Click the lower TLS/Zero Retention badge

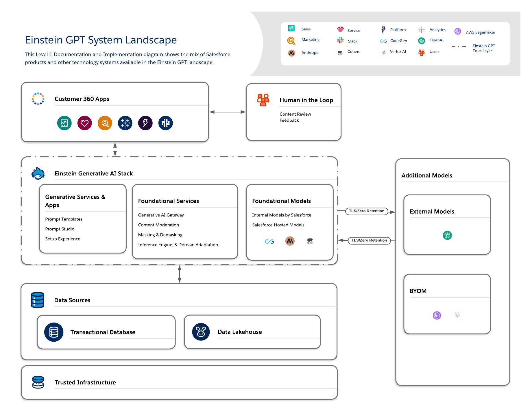pyautogui.click(x=369, y=240)
